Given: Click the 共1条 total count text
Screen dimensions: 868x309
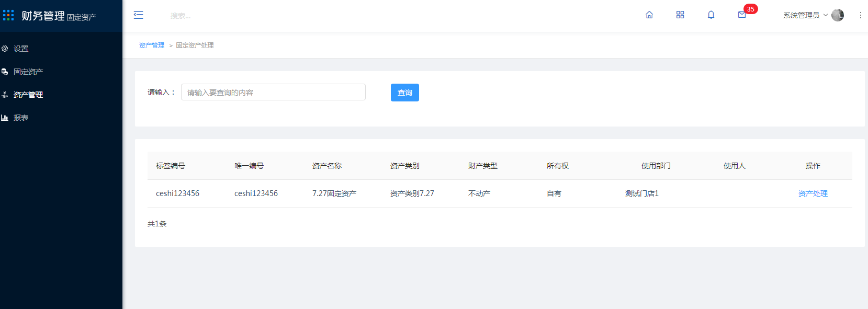Looking at the screenshot, I should click(157, 224).
